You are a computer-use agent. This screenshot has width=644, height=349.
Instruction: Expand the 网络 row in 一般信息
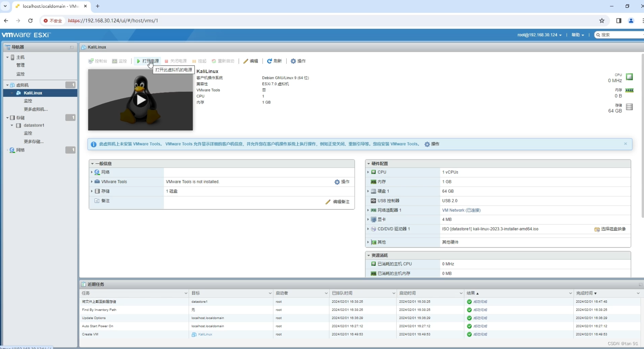pos(92,172)
